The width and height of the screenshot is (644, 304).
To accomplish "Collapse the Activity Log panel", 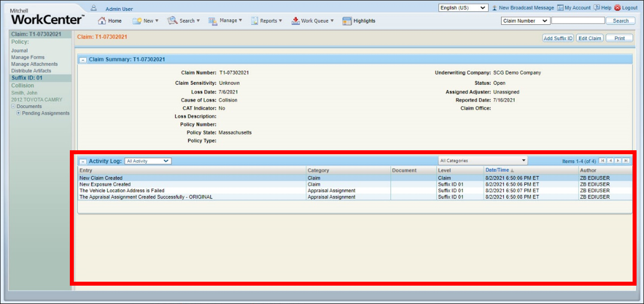I will [x=83, y=162].
